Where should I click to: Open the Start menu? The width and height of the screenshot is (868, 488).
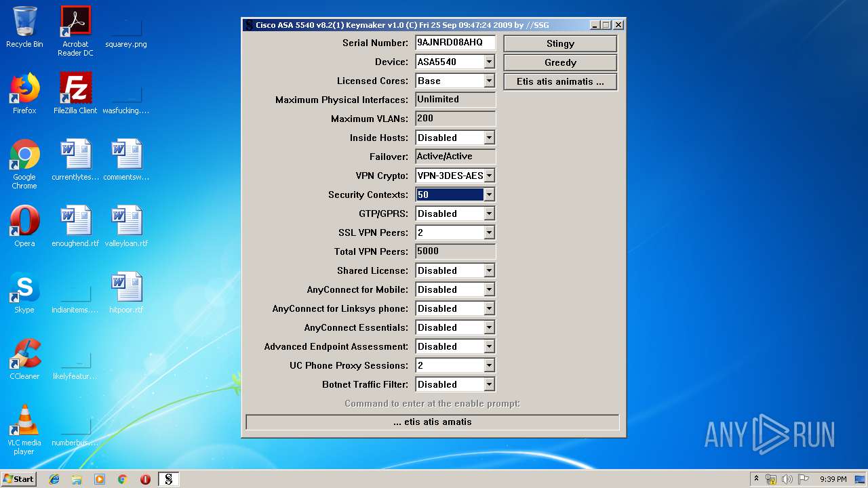[19, 479]
